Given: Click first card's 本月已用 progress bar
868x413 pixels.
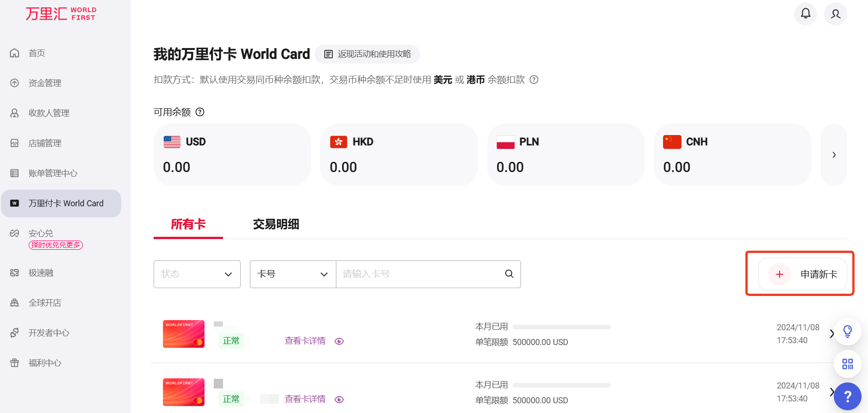Looking at the screenshot, I should point(561,327).
